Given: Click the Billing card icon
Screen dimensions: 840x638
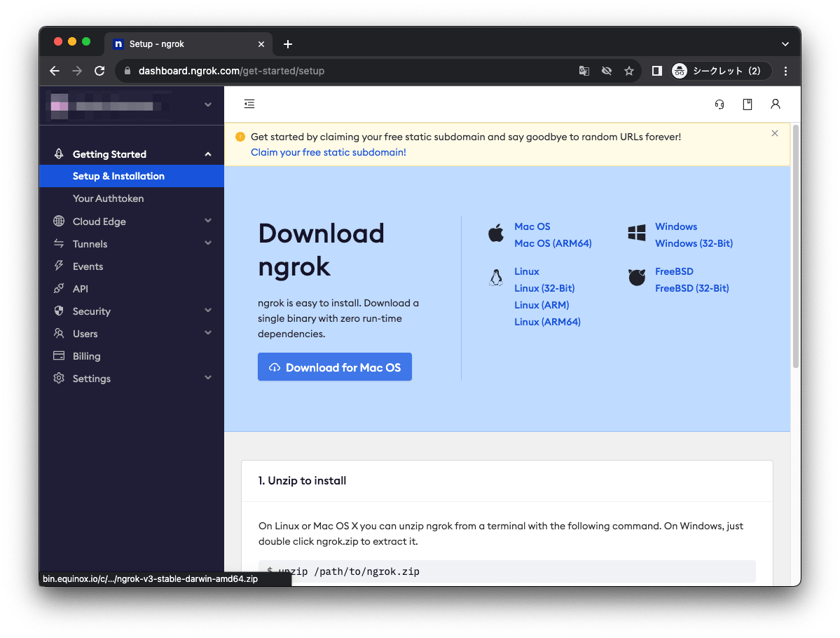Looking at the screenshot, I should [59, 355].
